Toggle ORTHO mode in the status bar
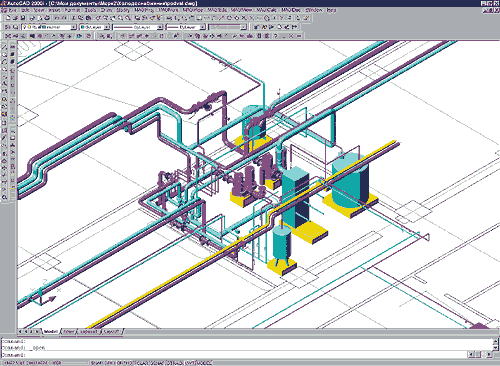Viewport: 500px width, 366px height. coord(124,362)
